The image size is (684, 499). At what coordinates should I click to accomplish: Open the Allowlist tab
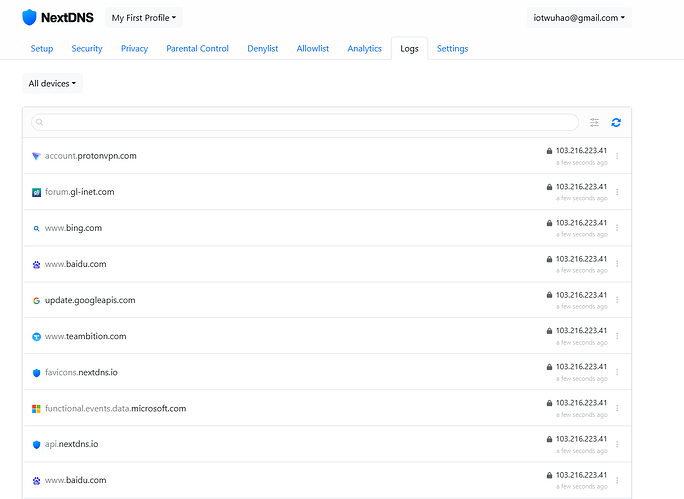pos(313,48)
